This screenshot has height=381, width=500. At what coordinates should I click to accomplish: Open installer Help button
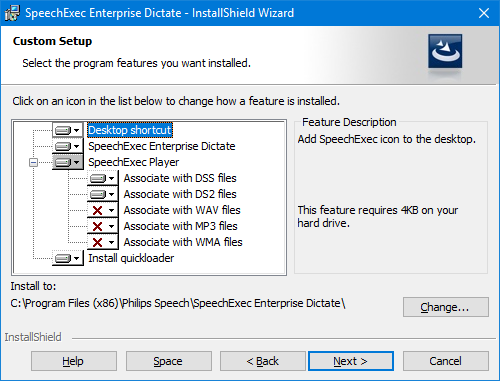point(74,361)
